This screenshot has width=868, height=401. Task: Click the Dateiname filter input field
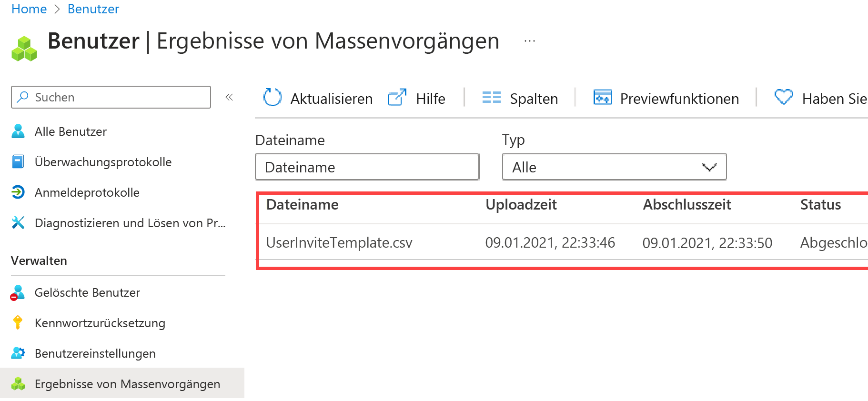tap(367, 167)
